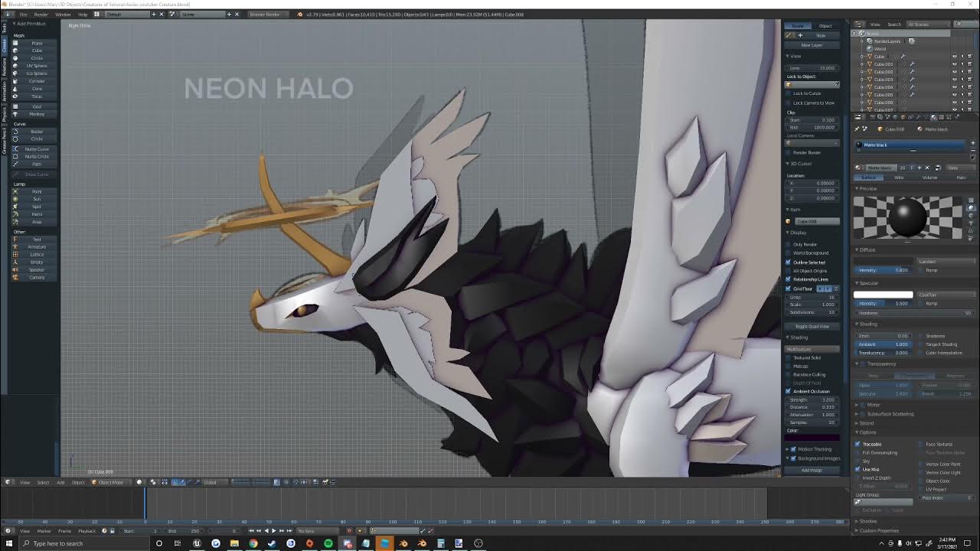Add a Point lamp
Image resolution: width=980 pixels, height=551 pixels.
pyautogui.click(x=36, y=191)
